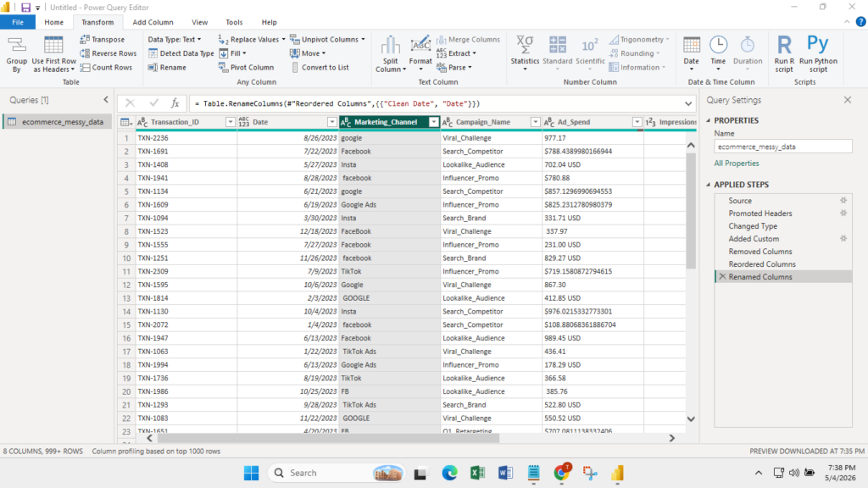This screenshot has width=868, height=488.
Task: Open the Fill dropdown
Action: coord(232,53)
